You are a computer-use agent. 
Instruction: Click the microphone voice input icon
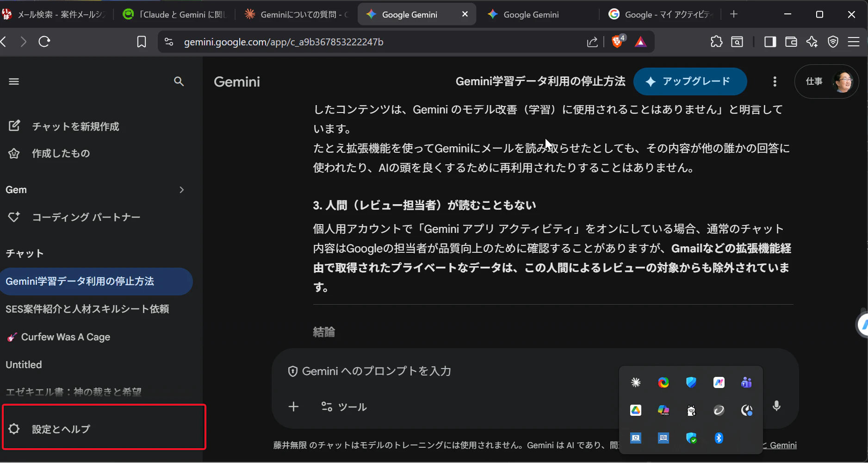pyautogui.click(x=776, y=406)
